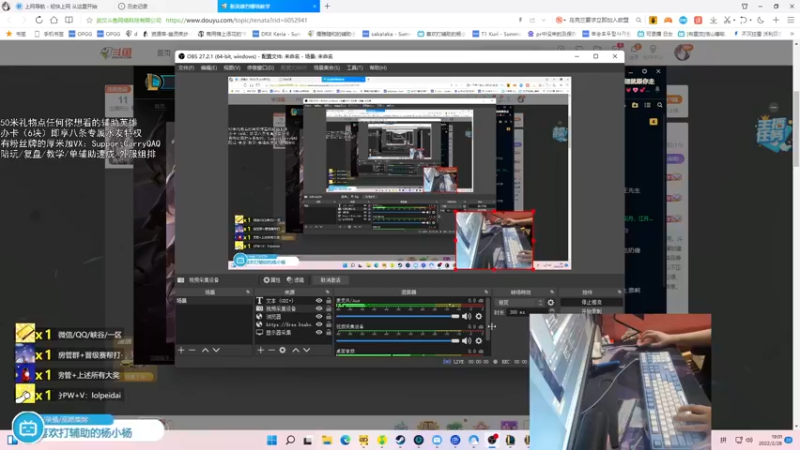Open the 停靠窗口(D) menu in OBS
800x450 pixels.
click(260, 68)
